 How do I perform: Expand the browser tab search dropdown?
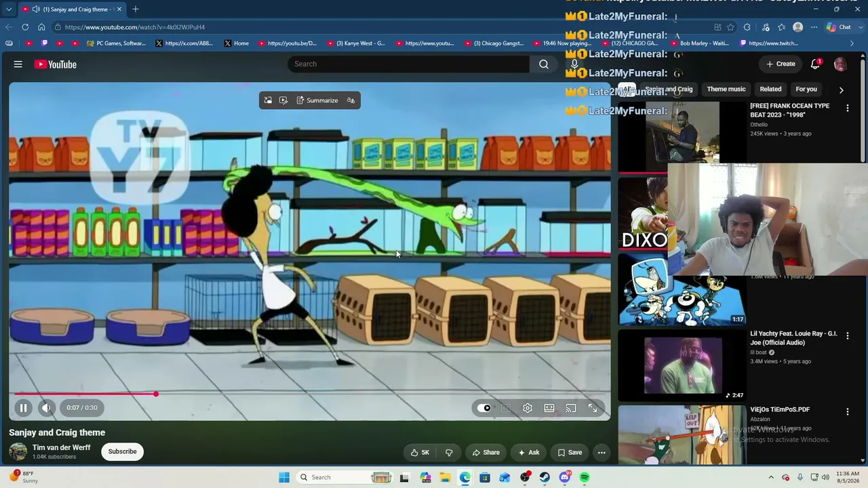[x=9, y=9]
